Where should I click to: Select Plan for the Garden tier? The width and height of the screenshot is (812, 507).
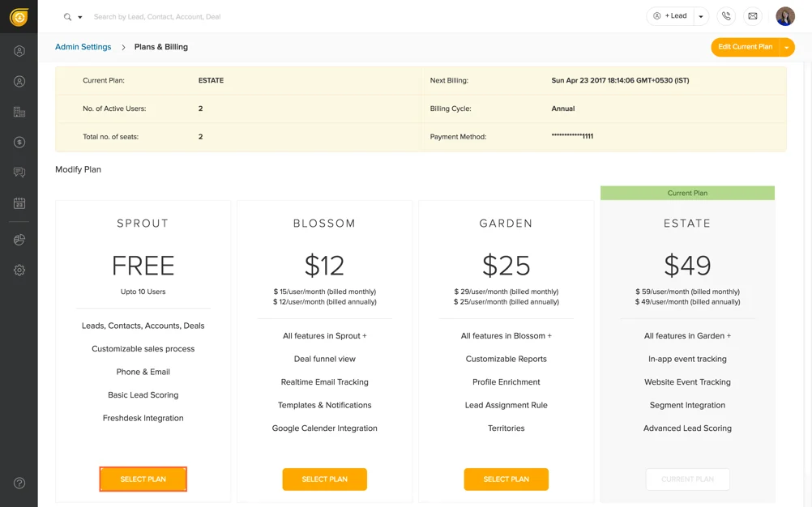(x=506, y=479)
